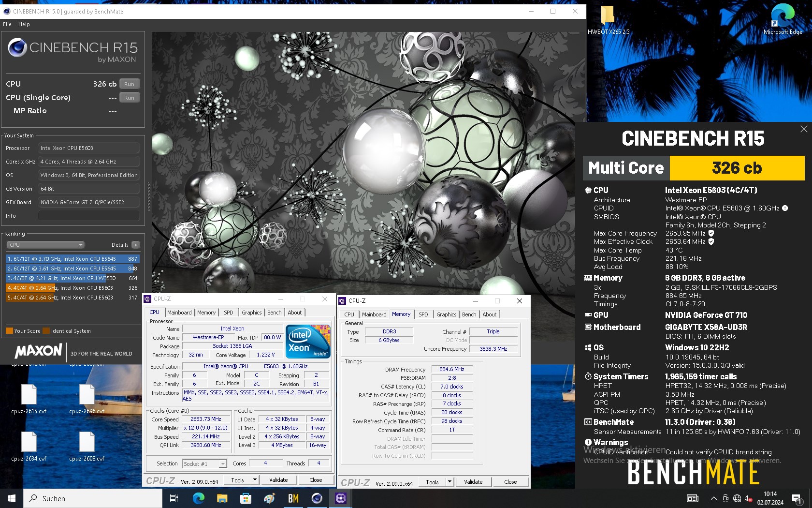The width and height of the screenshot is (812, 508).
Task: Click Intel Xeon inside logo in CPU-Z
Action: pyautogui.click(x=308, y=341)
